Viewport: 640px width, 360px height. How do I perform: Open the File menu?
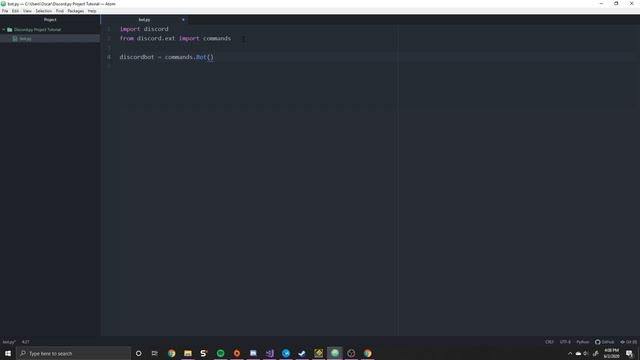5,11
